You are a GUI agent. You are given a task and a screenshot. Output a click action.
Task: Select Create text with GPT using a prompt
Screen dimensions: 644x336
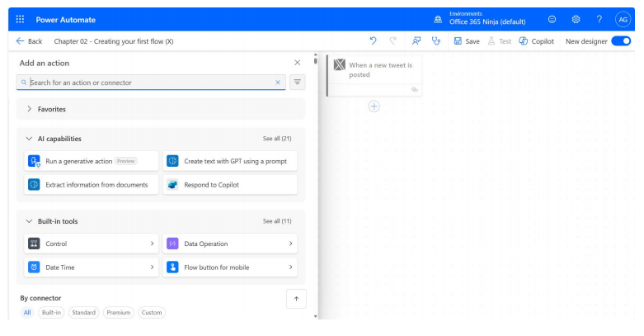point(230,161)
